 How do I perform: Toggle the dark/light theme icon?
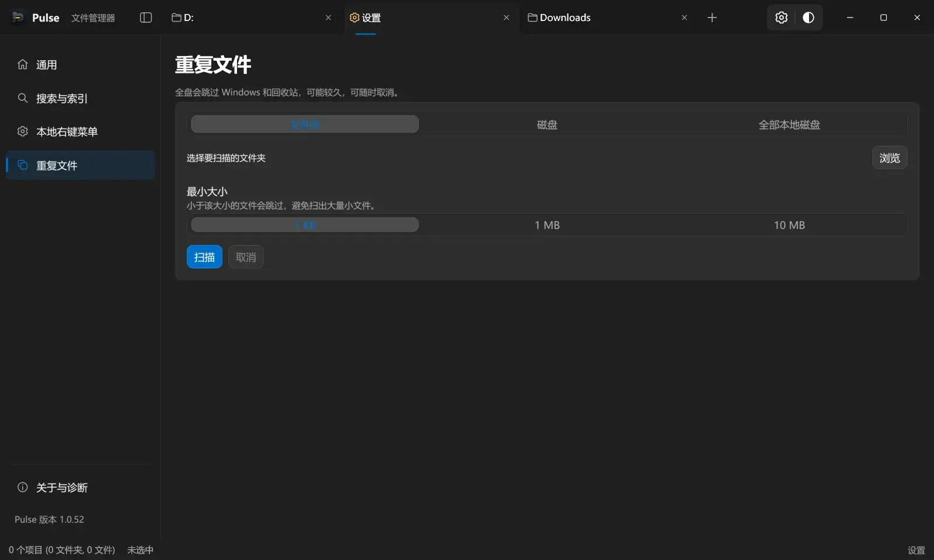808,17
